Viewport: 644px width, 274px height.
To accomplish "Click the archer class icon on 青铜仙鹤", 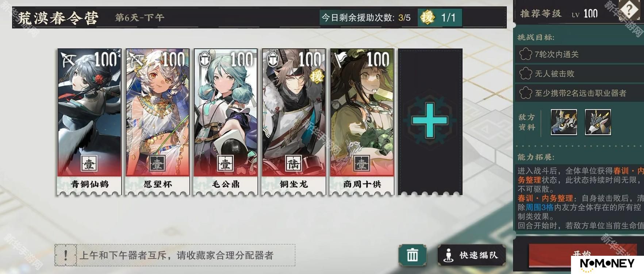I will click(x=69, y=60).
